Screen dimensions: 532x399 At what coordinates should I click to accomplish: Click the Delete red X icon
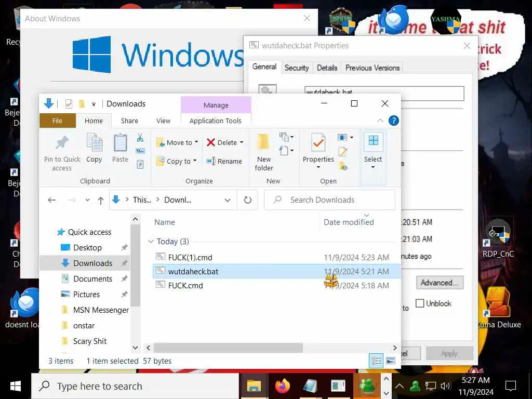coord(211,142)
